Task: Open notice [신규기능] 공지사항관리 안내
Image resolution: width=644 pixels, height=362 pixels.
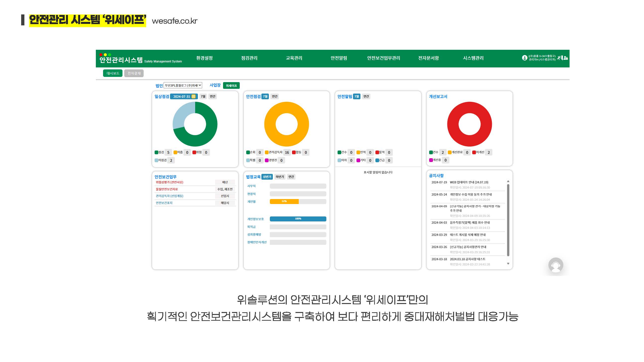Action: (468, 247)
